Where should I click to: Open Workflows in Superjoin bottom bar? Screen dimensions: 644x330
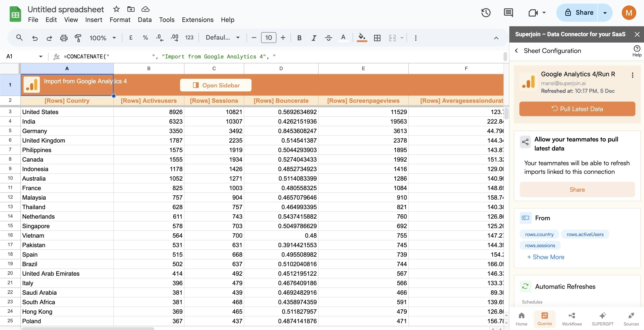coord(572,319)
